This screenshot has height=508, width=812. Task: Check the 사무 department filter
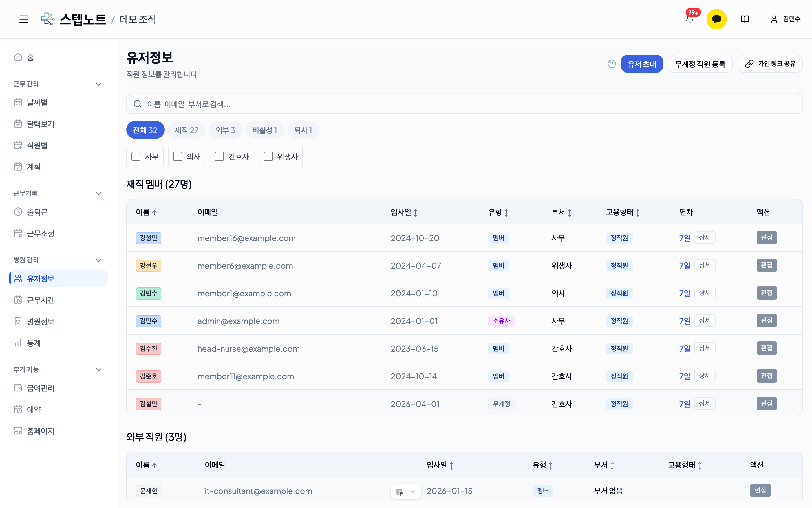(136, 156)
